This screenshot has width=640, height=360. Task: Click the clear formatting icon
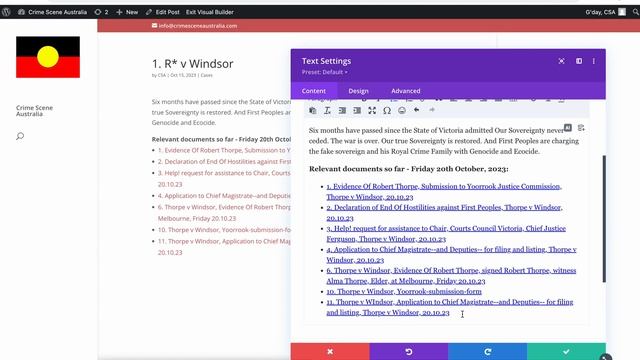(327, 110)
